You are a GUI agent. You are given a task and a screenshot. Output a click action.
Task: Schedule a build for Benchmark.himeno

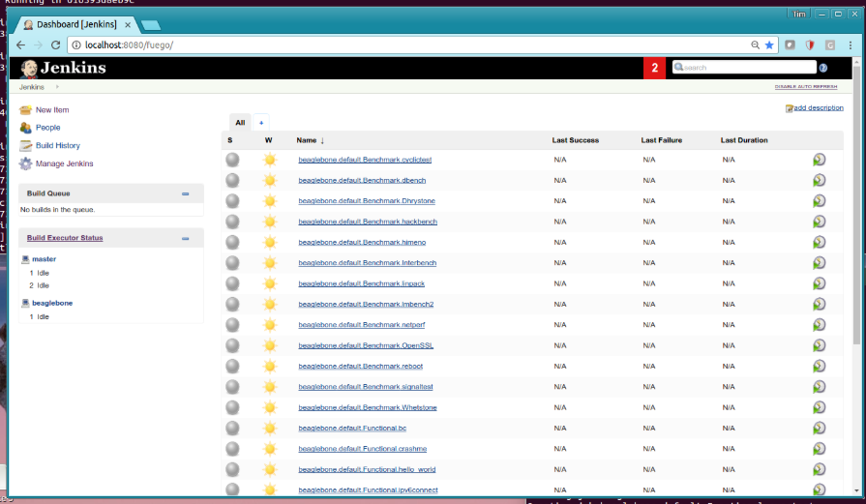[819, 242]
